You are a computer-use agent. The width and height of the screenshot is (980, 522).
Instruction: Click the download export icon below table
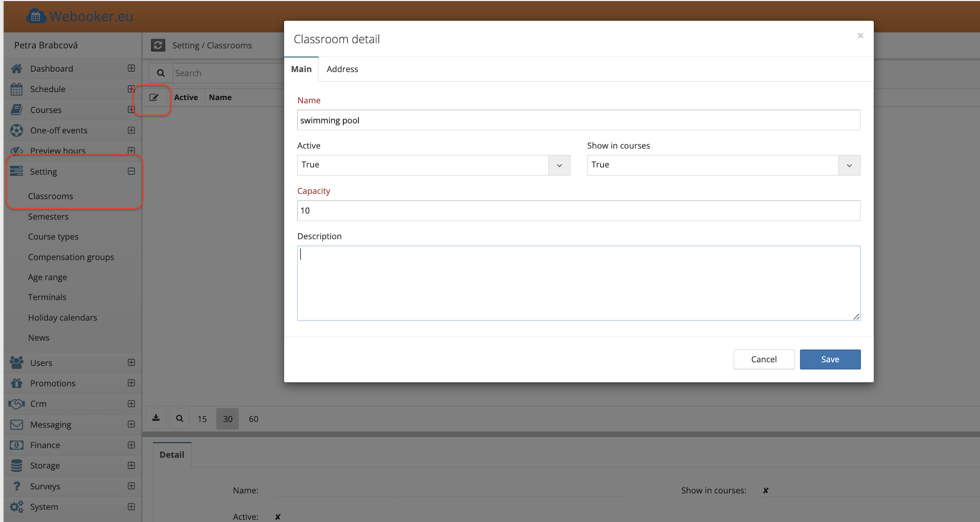[x=156, y=419]
